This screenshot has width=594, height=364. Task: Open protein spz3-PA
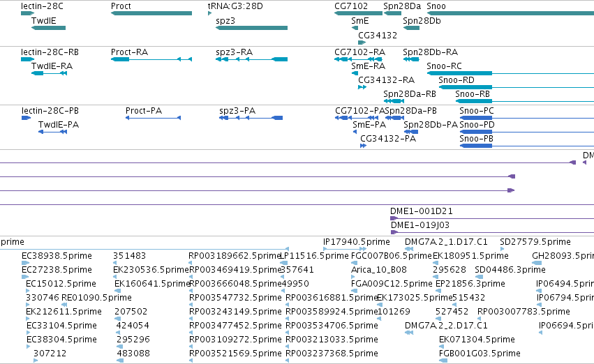(x=237, y=111)
